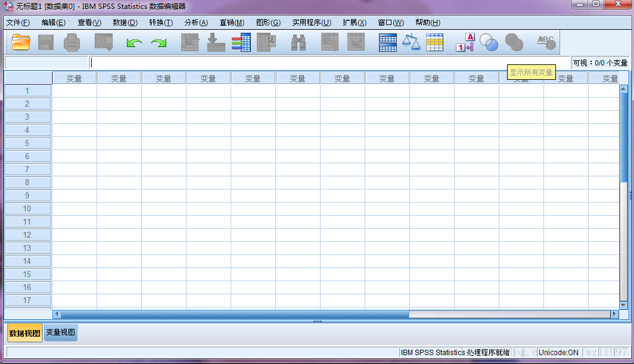Open the 帮助(H) menu
634x364 pixels.
[x=428, y=23]
